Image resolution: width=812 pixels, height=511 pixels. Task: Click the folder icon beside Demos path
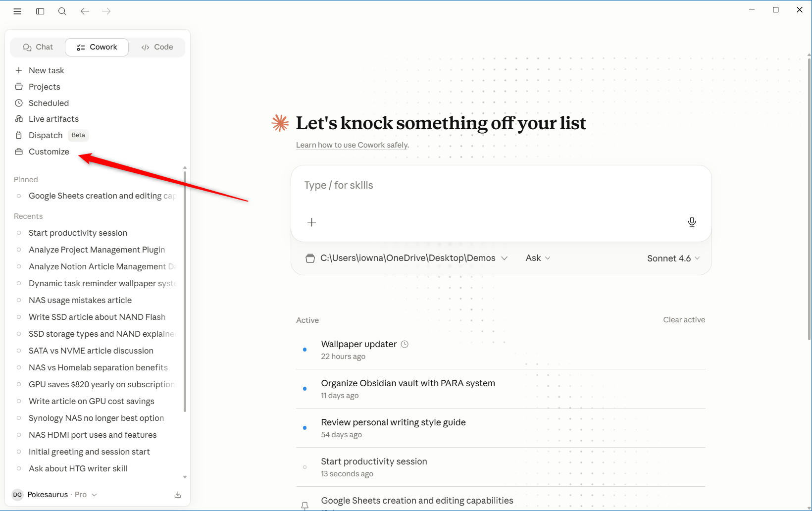click(310, 258)
